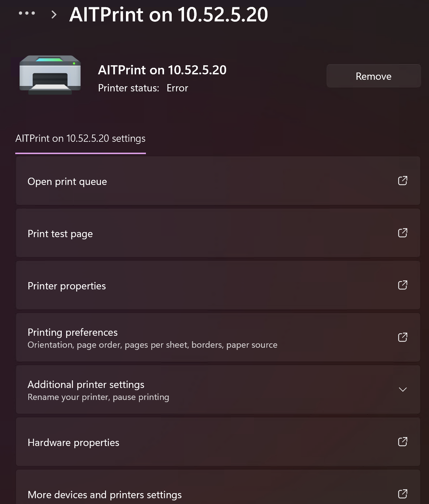This screenshot has height=504, width=429.
Task: Click the pop-out icon for Printing preferences
Action: [403, 337]
